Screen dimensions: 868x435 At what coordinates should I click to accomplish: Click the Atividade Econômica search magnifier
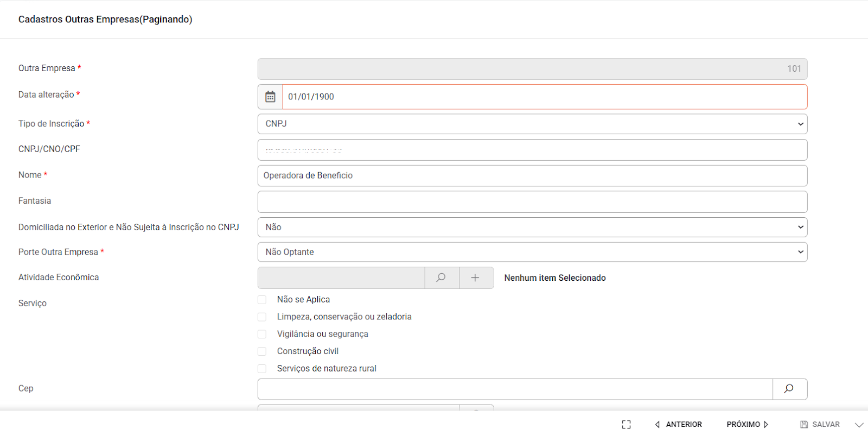click(x=442, y=278)
